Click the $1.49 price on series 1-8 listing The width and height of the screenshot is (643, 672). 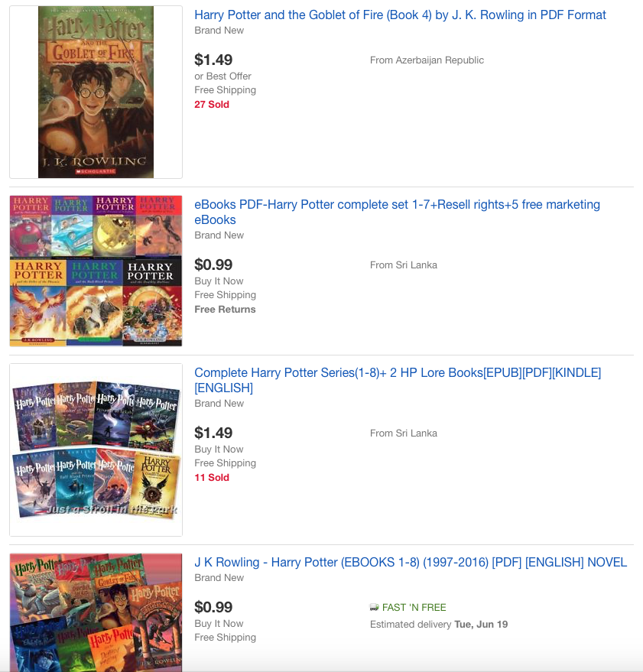click(x=213, y=433)
